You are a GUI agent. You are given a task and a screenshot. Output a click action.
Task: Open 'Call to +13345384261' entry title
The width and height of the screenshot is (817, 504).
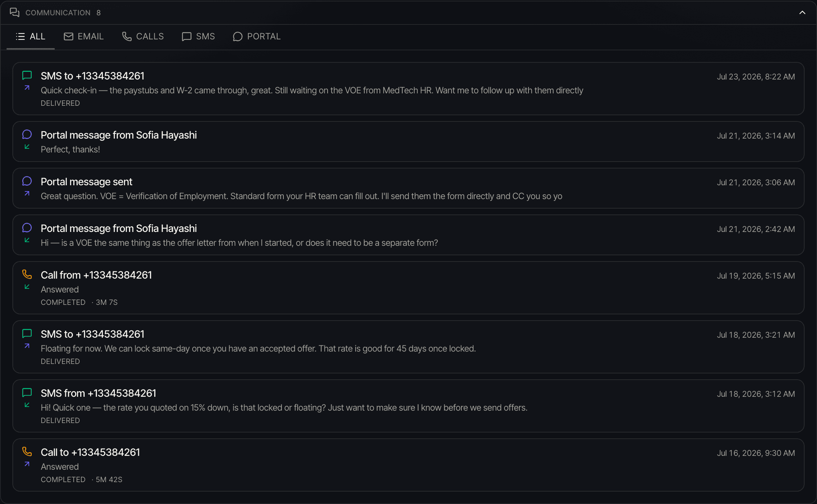[90, 452]
